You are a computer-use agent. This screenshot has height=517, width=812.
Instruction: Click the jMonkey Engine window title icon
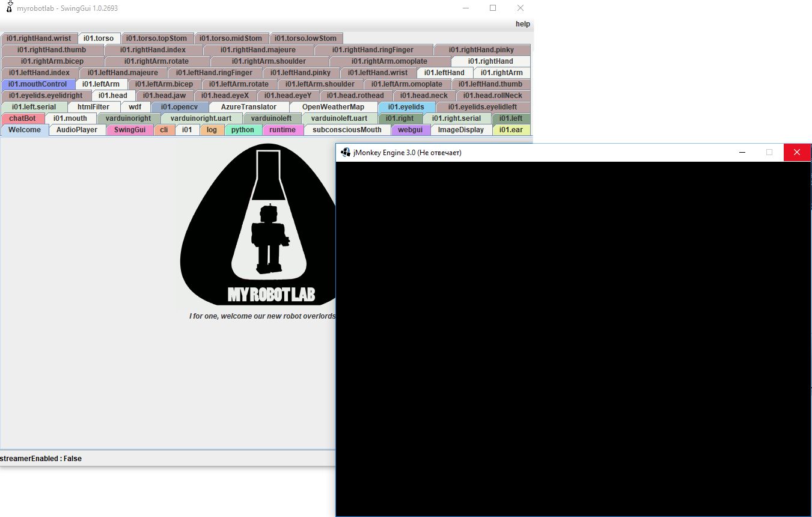[345, 153]
